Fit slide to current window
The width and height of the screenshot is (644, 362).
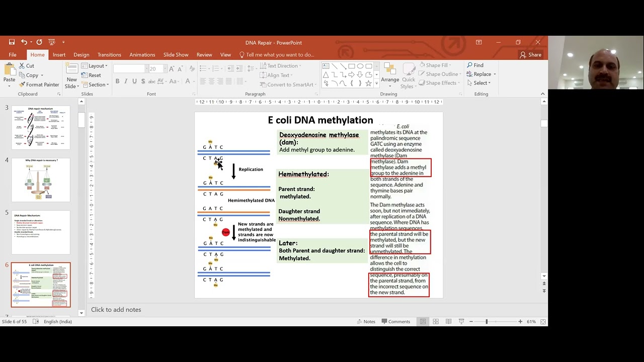coord(542,322)
